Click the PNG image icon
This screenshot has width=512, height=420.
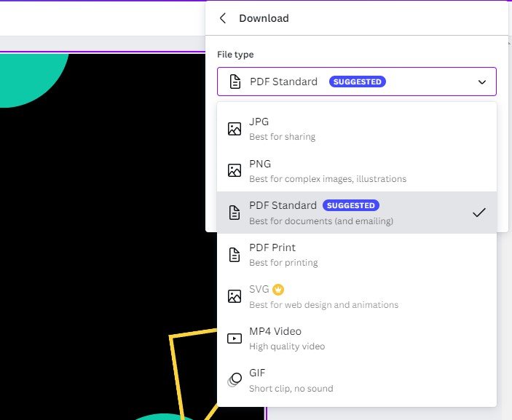click(235, 170)
